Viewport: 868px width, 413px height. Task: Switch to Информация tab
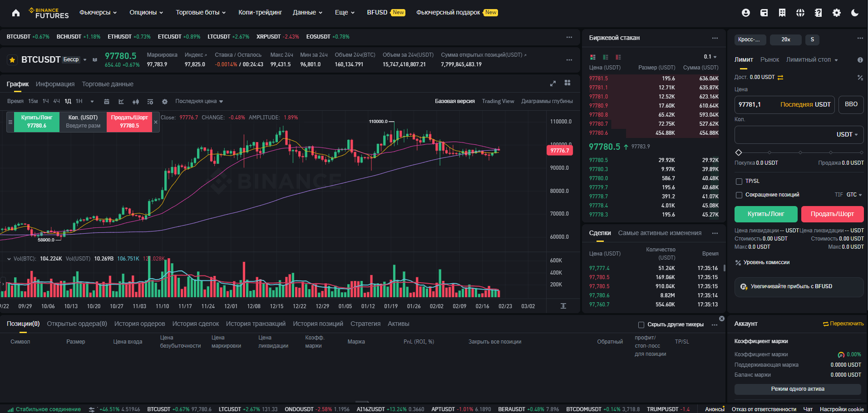(55, 84)
